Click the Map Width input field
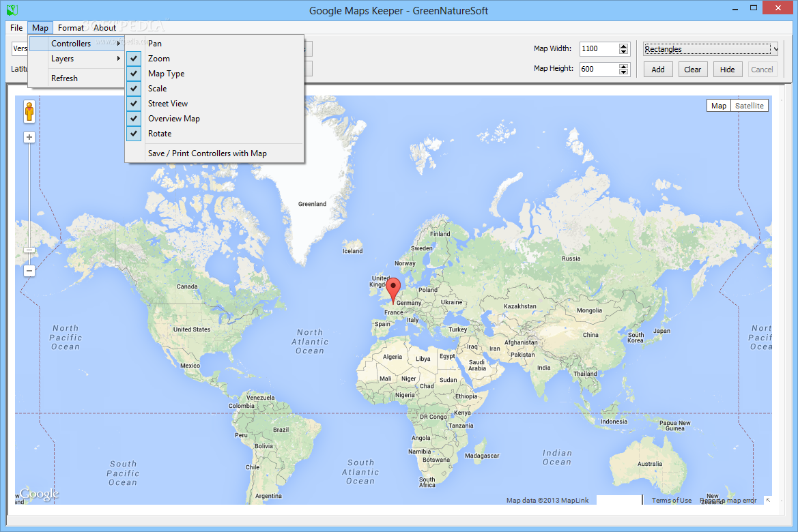 coord(599,49)
